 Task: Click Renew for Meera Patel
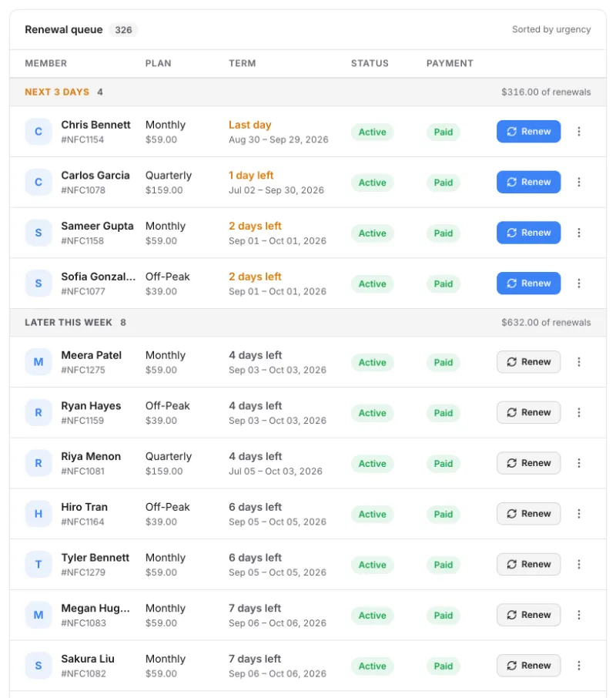pyautogui.click(x=528, y=362)
